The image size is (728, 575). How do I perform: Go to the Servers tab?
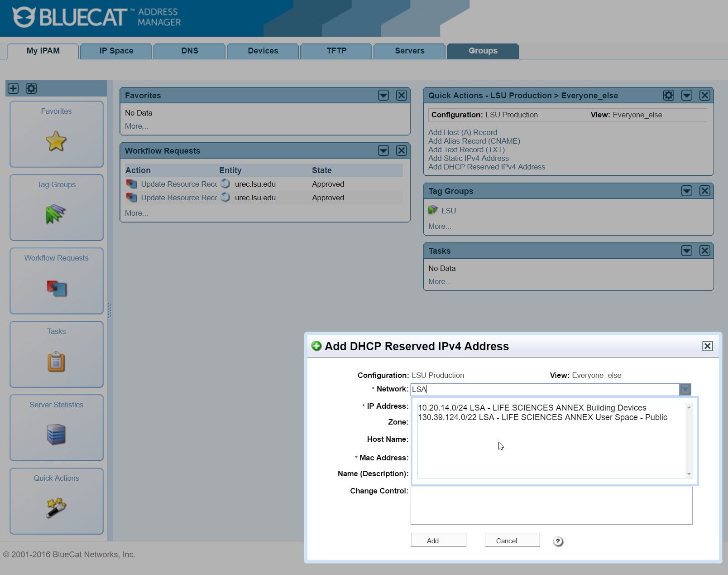410,51
